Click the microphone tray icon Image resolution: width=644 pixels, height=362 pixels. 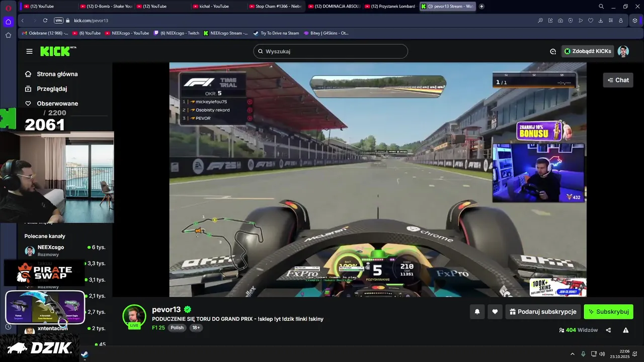[x=583, y=354]
